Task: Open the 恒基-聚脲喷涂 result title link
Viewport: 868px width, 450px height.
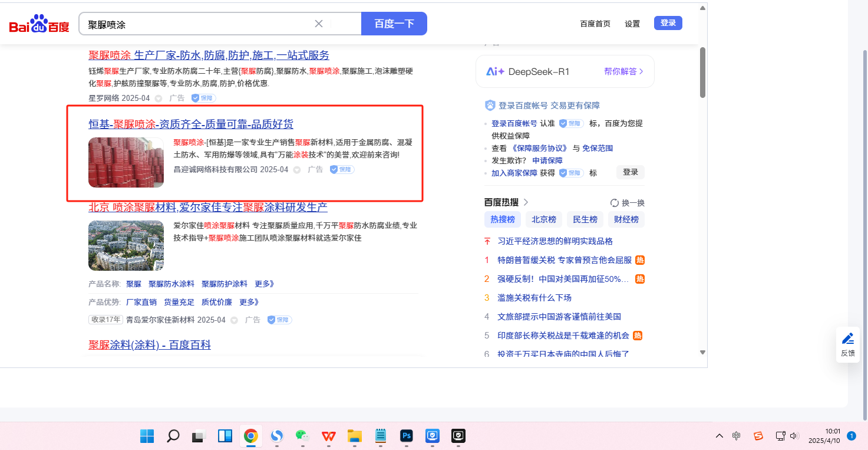Action: point(190,124)
